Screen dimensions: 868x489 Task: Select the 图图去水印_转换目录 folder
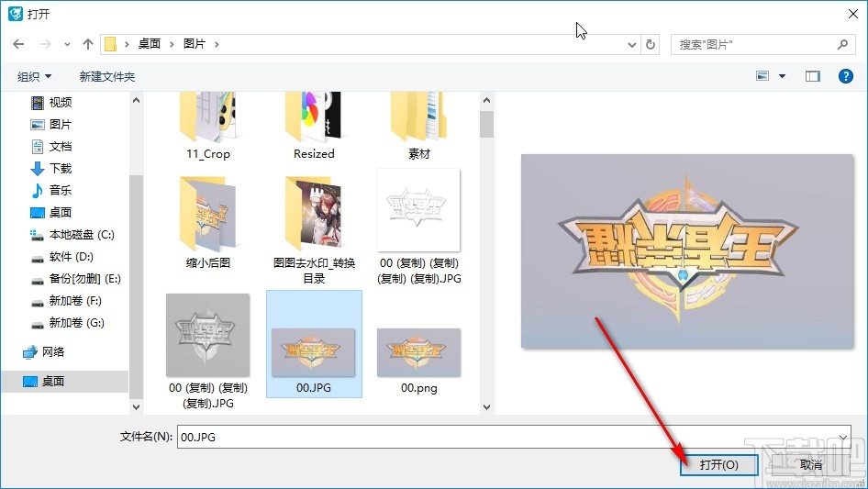313,229
